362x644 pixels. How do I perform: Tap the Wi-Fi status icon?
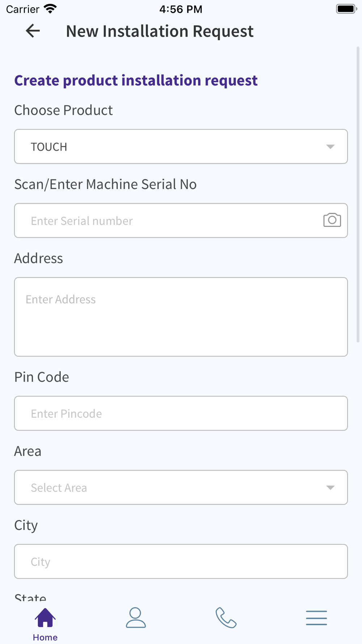click(x=50, y=9)
